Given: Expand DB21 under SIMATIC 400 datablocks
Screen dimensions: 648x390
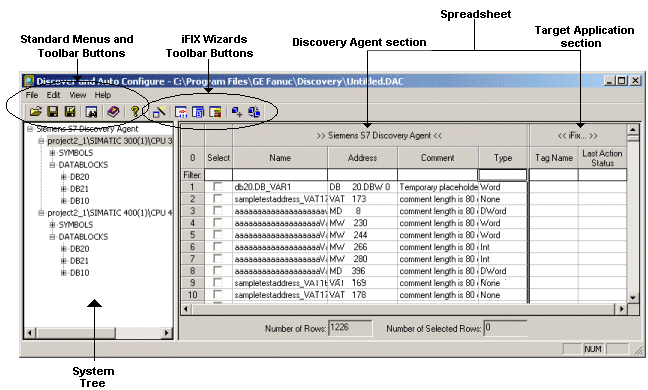Looking at the screenshot, I should click(x=63, y=261).
